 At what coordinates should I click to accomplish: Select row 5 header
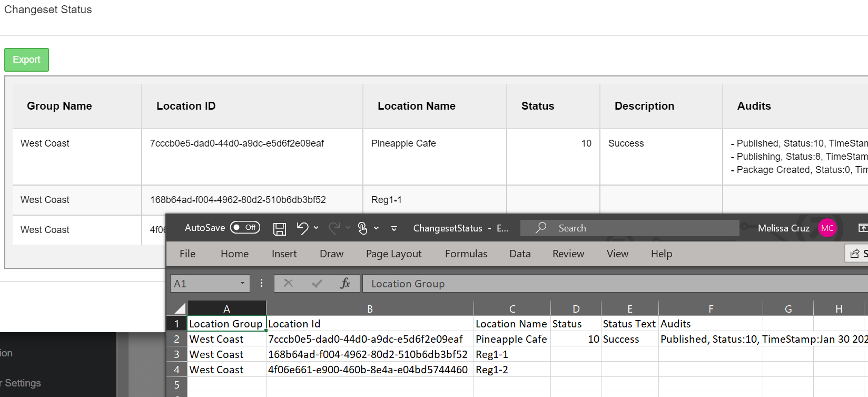pos(176,385)
